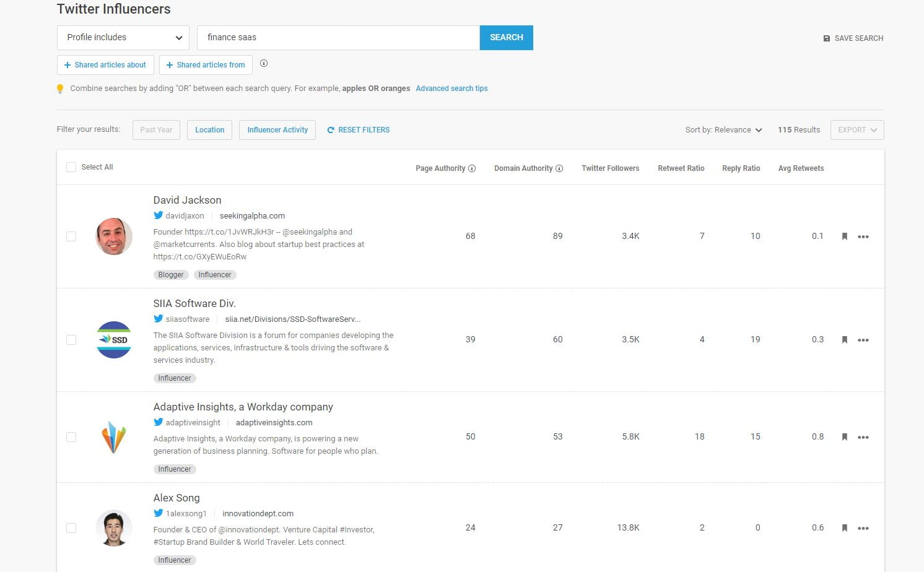Click the Blogger tag under David Jackson
Screen dimensions: 924x572
(x=171, y=275)
